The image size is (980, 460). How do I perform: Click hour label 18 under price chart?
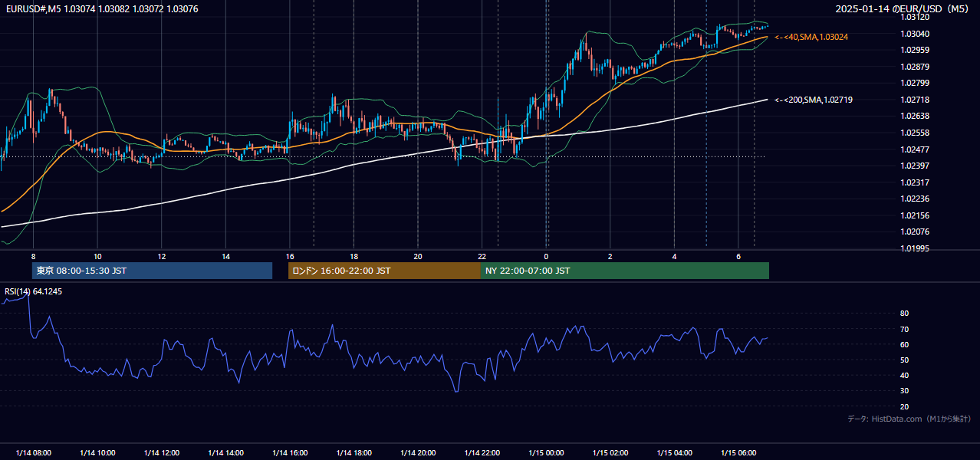(x=354, y=256)
